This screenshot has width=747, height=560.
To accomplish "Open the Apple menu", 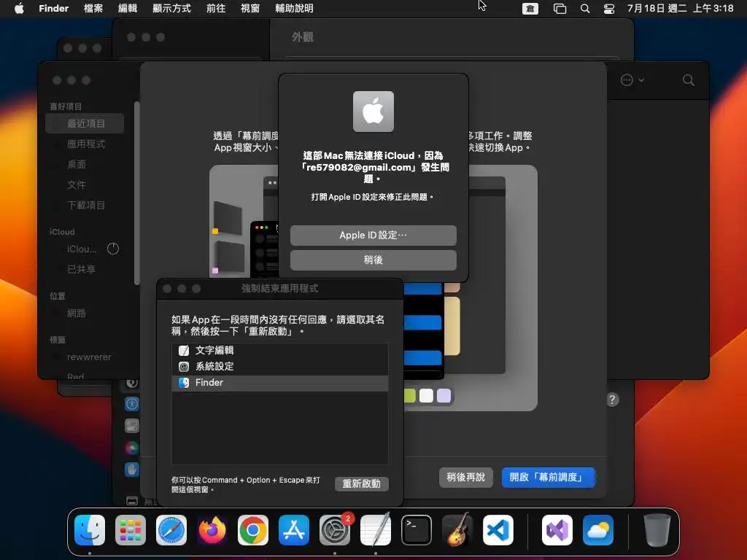I will click(19, 8).
